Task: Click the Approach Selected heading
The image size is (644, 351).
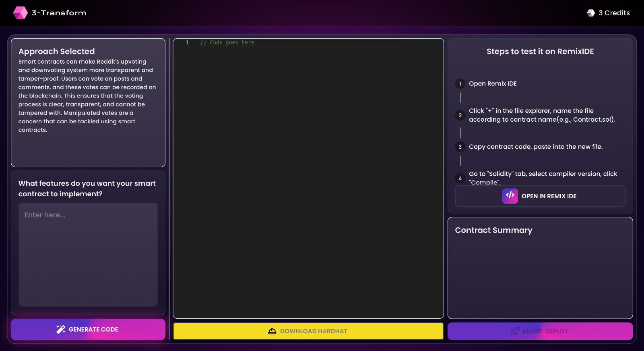Action: click(57, 52)
